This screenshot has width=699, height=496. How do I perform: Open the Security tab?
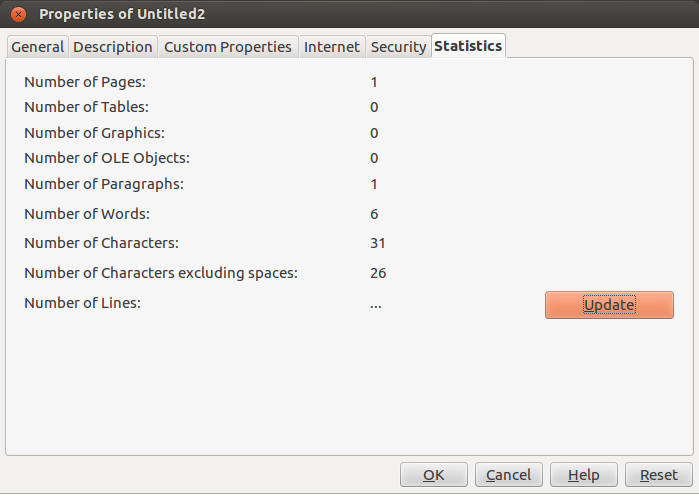tap(398, 47)
